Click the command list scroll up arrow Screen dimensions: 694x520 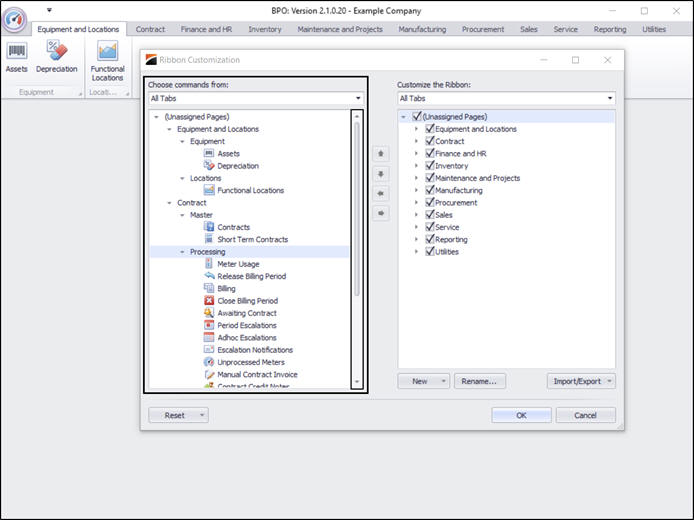[357, 116]
